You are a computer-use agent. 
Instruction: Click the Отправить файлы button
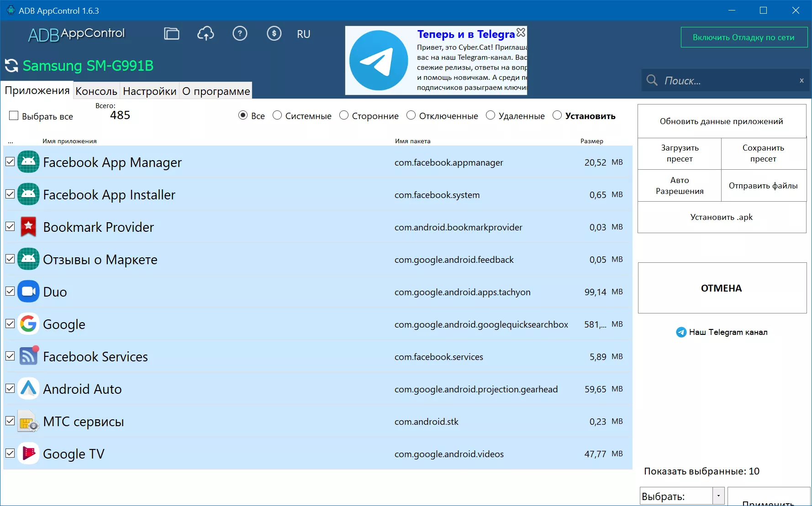click(764, 186)
